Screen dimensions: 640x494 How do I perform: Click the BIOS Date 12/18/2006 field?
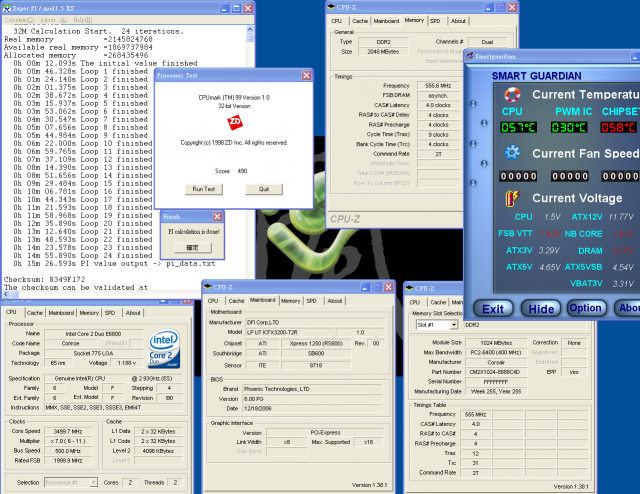[x=312, y=409]
